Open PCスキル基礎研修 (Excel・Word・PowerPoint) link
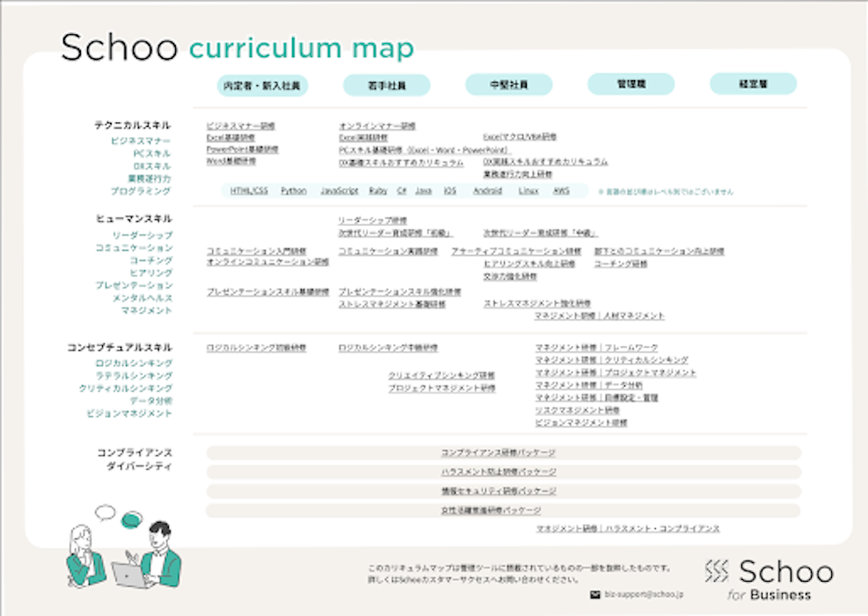The width and height of the screenshot is (868, 616). 424,150
